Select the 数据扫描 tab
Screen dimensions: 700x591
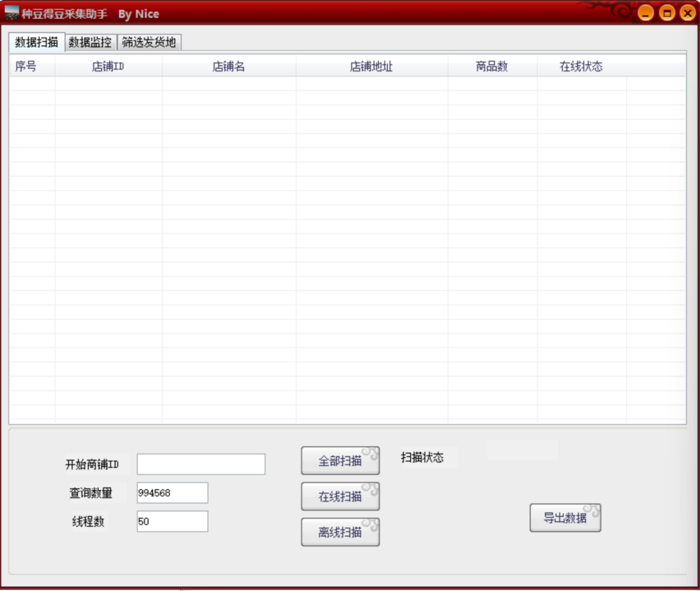coord(36,42)
